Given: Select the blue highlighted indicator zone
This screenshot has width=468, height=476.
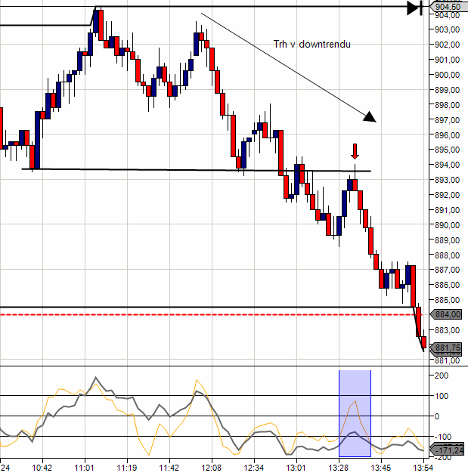Looking at the screenshot, I should (355, 413).
